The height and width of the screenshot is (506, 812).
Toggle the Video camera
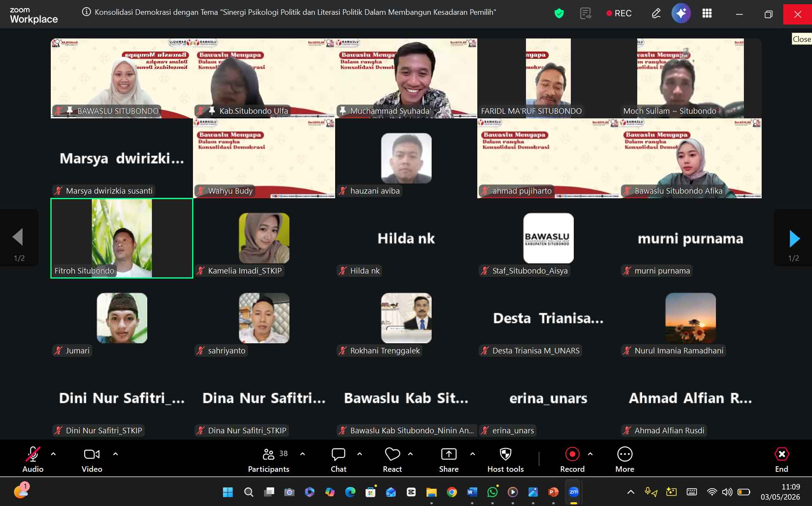pyautogui.click(x=92, y=460)
